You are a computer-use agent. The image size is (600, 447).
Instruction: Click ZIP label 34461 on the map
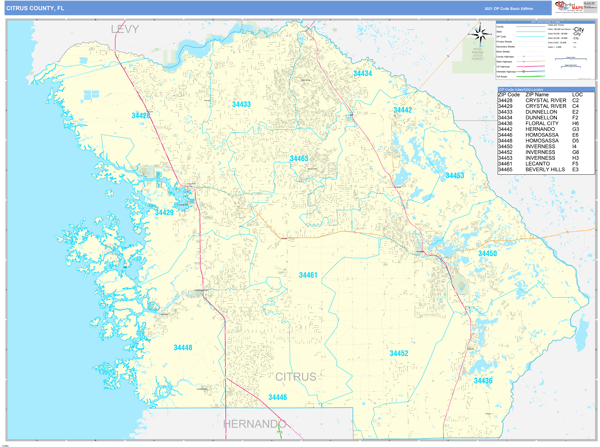tap(308, 275)
